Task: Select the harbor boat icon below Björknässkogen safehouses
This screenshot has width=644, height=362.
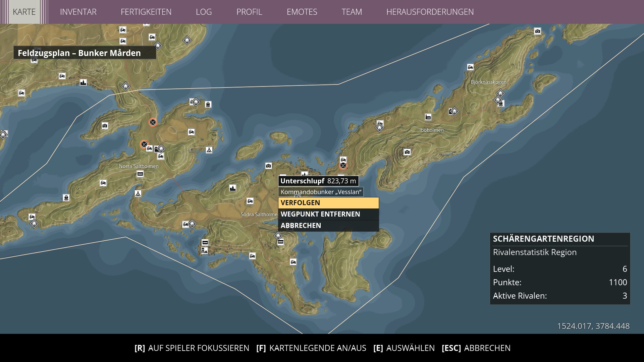Action: [x=501, y=104]
